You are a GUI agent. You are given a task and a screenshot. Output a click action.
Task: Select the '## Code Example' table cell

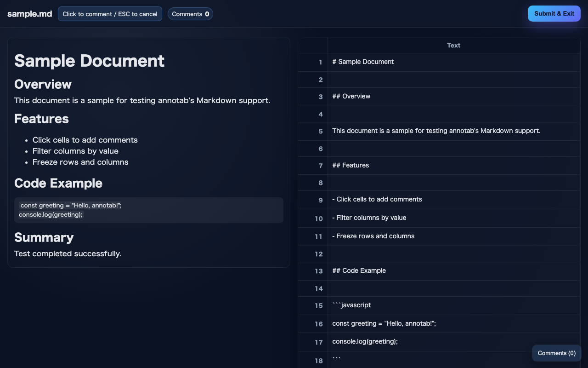(x=453, y=271)
